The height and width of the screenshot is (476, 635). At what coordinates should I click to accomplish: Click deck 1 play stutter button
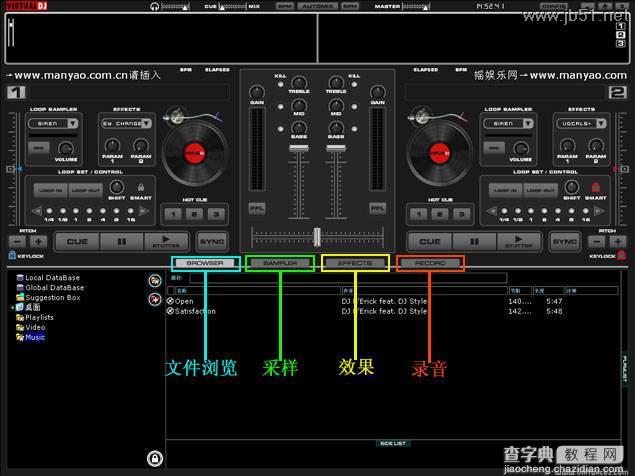click(x=166, y=241)
